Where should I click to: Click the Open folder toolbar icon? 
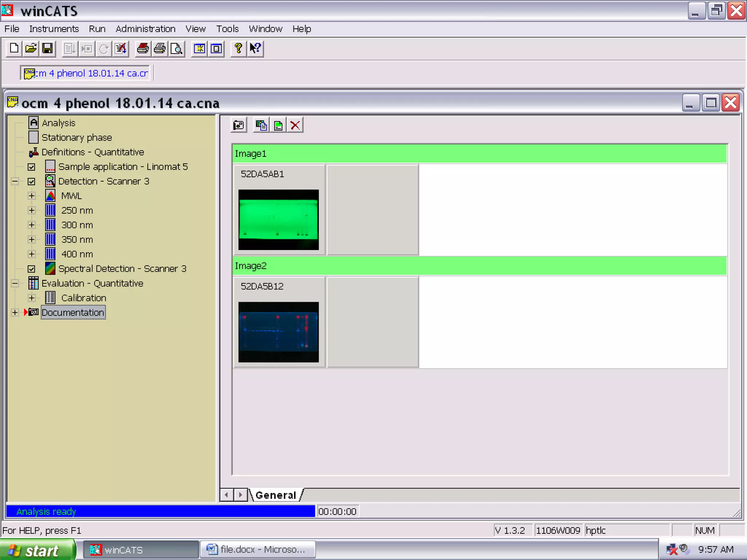pyautogui.click(x=31, y=48)
